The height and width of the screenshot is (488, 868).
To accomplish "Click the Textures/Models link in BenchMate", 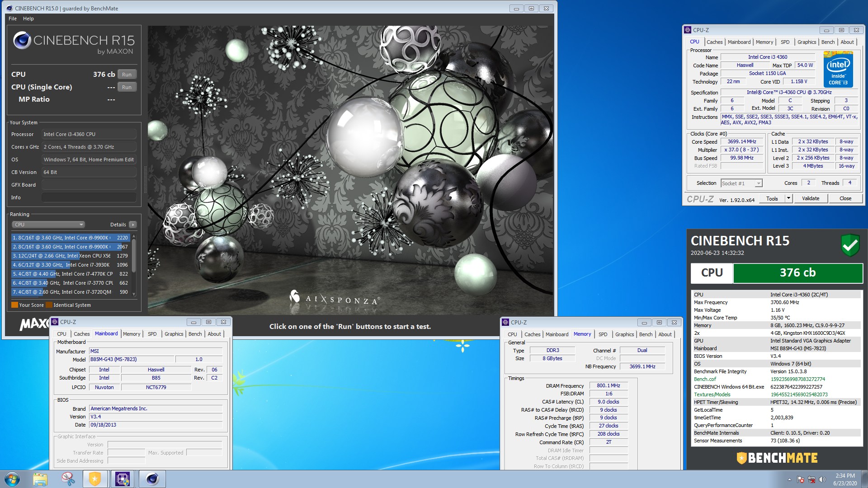I will point(712,394).
